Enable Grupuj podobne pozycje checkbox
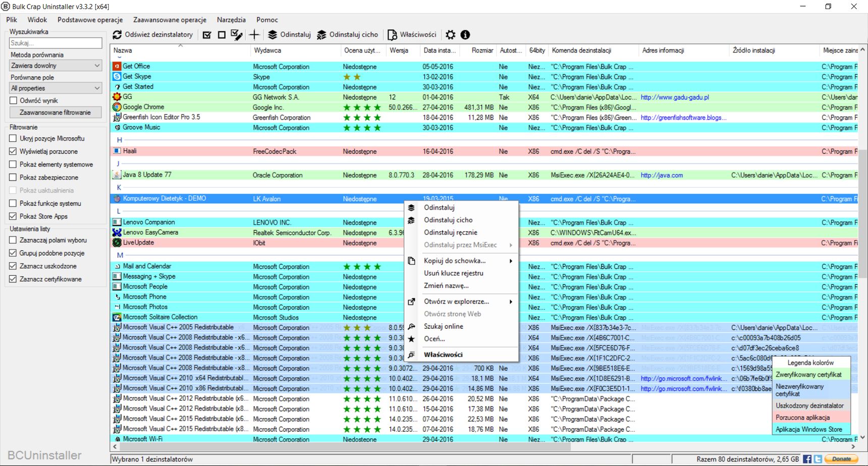 (x=13, y=253)
